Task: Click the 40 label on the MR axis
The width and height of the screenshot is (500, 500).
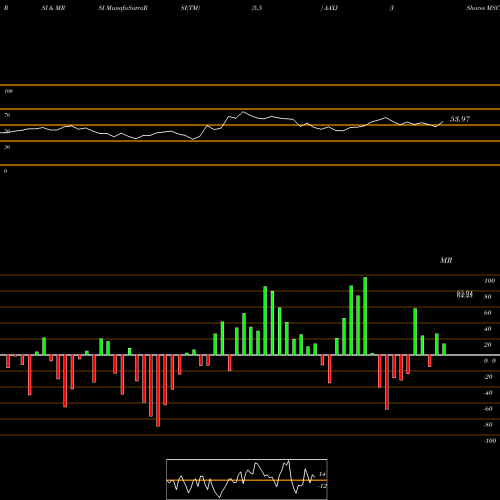Action: click(x=488, y=329)
